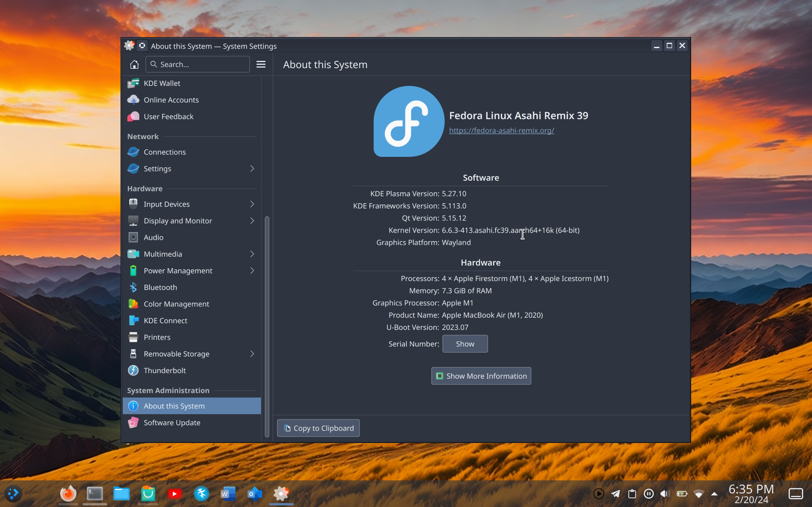Open the Audio settings entry
812x507 pixels.
coord(153,237)
